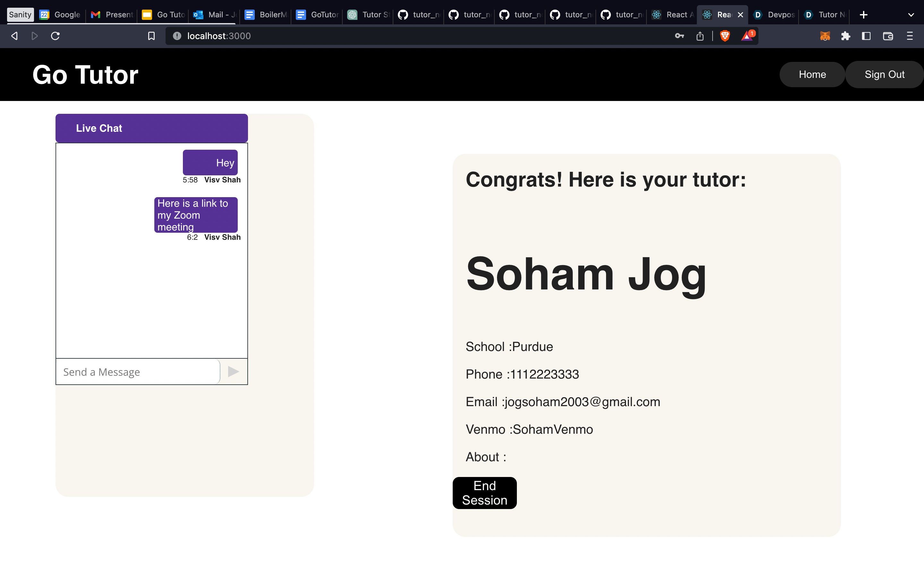Bookmark this page

click(x=151, y=36)
